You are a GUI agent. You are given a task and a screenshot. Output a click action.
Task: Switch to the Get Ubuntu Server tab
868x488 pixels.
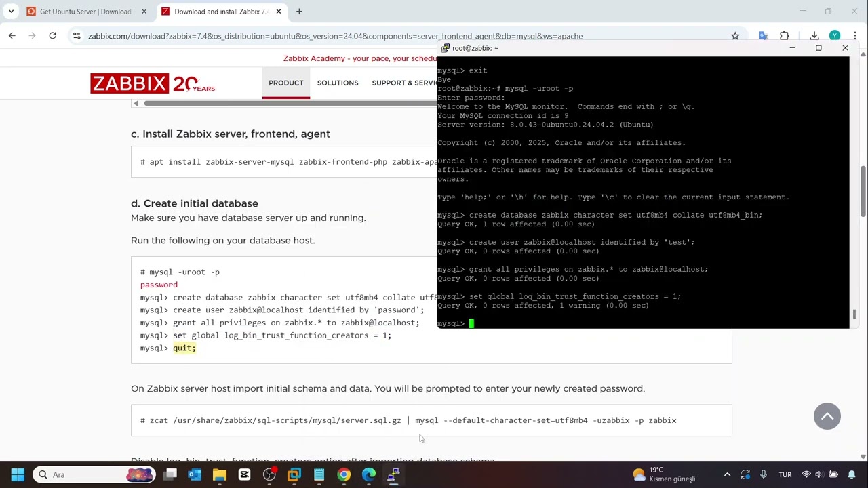[x=87, y=12]
